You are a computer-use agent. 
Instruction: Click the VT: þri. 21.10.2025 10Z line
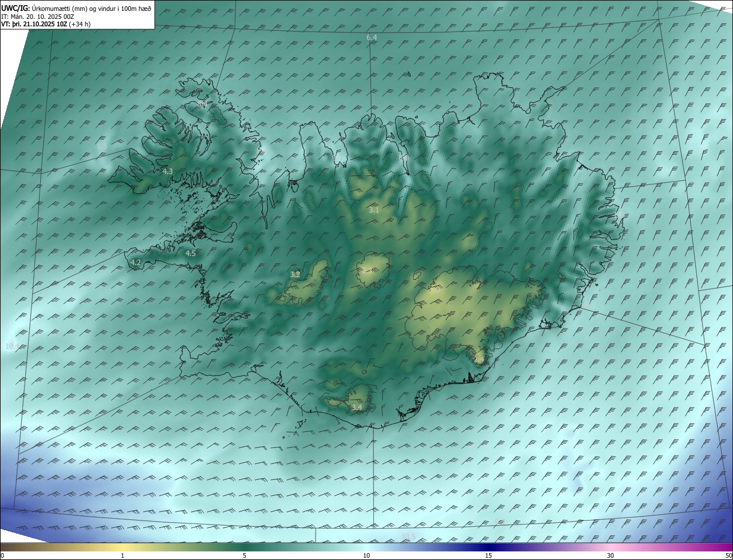pos(45,24)
